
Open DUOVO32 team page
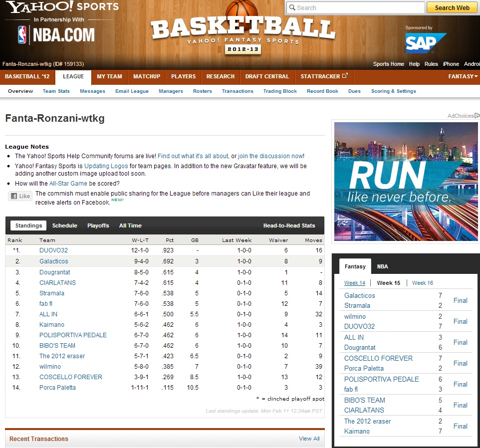pos(53,250)
